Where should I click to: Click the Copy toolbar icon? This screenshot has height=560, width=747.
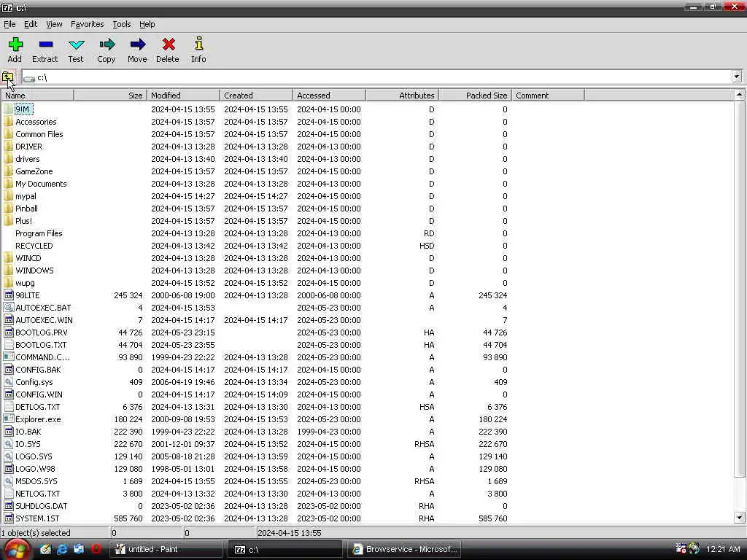(x=107, y=44)
